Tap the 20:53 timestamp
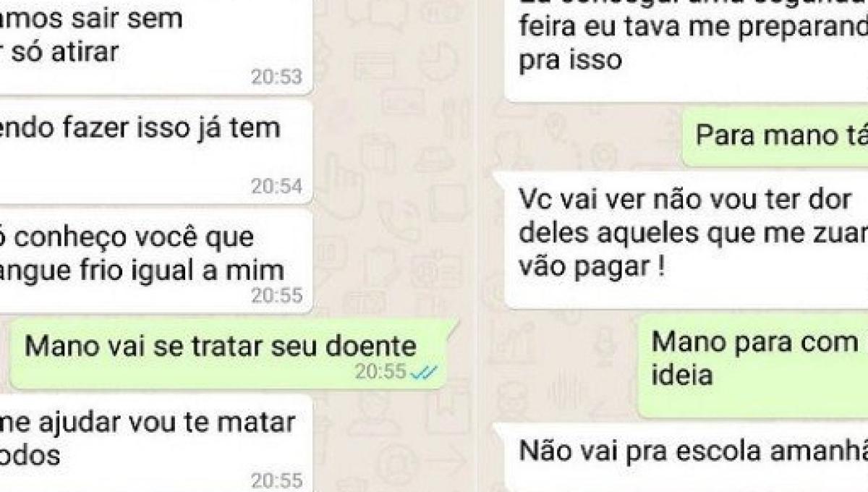This screenshot has width=868, height=492. [x=276, y=77]
